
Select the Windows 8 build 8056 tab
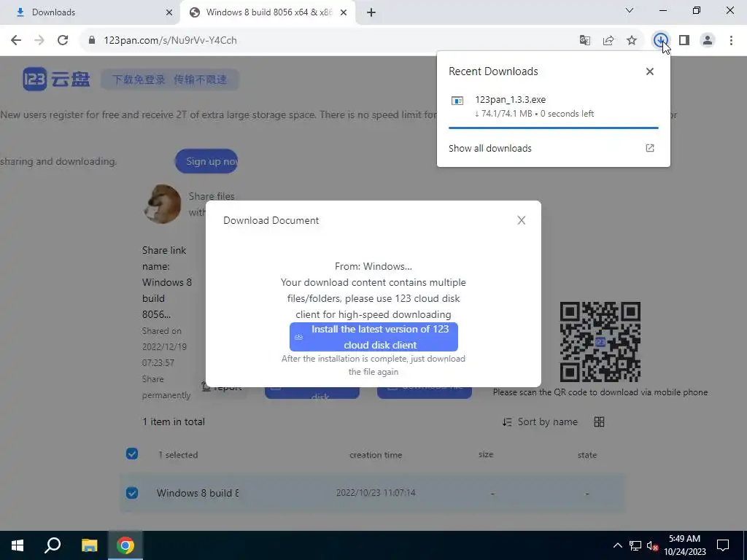pyautogui.click(x=267, y=12)
